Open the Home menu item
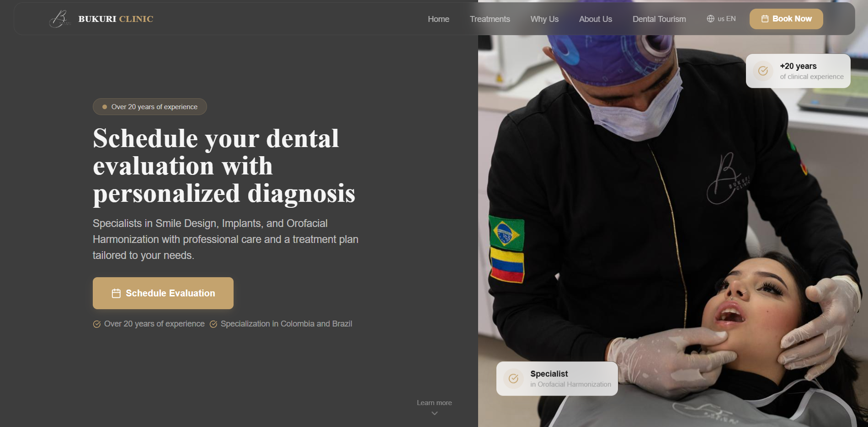Screen dimensions: 868x427 click(438, 19)
